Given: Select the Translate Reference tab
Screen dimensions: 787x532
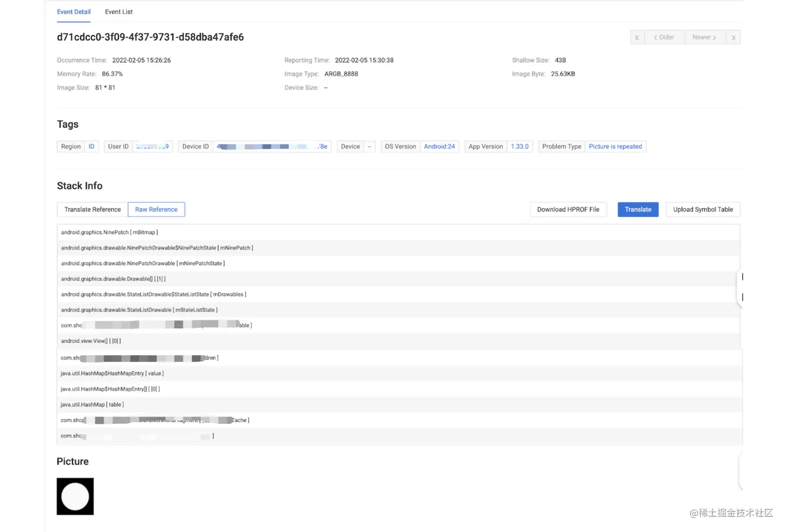Looking at the screenshot, I should (x=93, y=210).
